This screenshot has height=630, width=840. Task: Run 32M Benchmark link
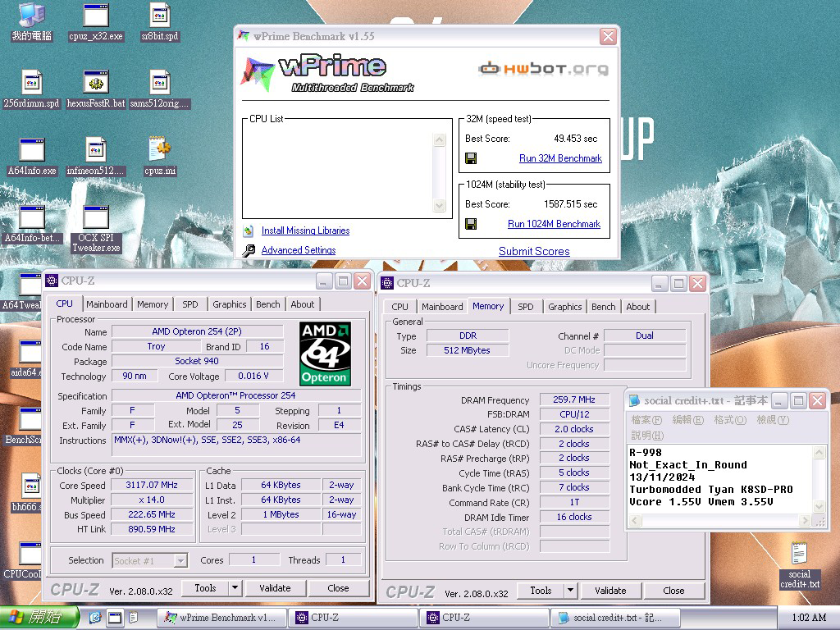tap(560, 158)
